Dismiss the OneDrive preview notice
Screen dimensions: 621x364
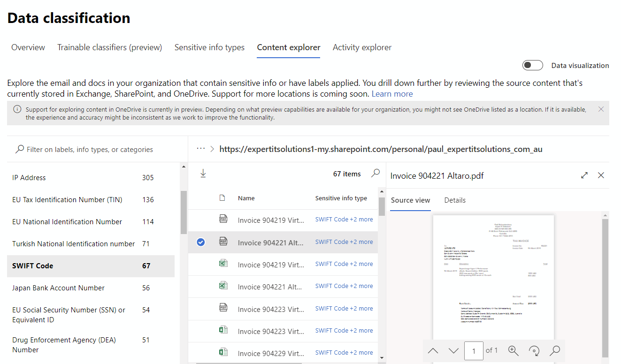(x=601, y=108)
